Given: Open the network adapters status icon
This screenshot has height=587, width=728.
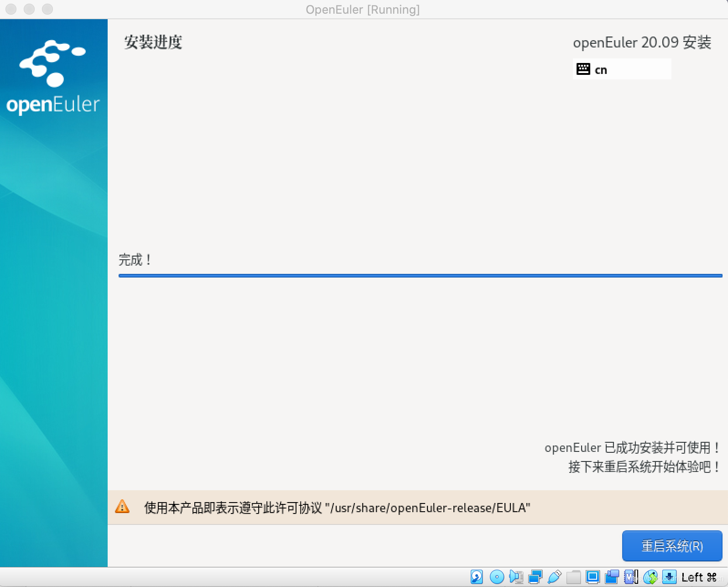Looking at the screenshot, I should [x=535, y=577].
